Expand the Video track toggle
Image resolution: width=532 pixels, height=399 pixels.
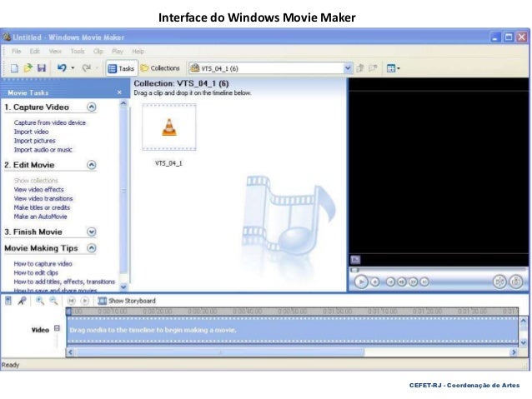coord(57,328)
